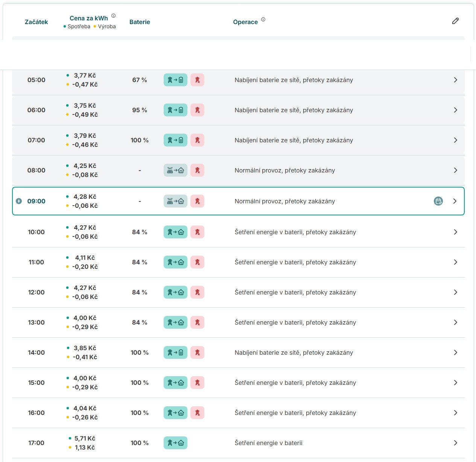This screenshot has width=476, height=462.
Task: Click grid-to-battery charging icon at 05:00
Action: (175, 80)
